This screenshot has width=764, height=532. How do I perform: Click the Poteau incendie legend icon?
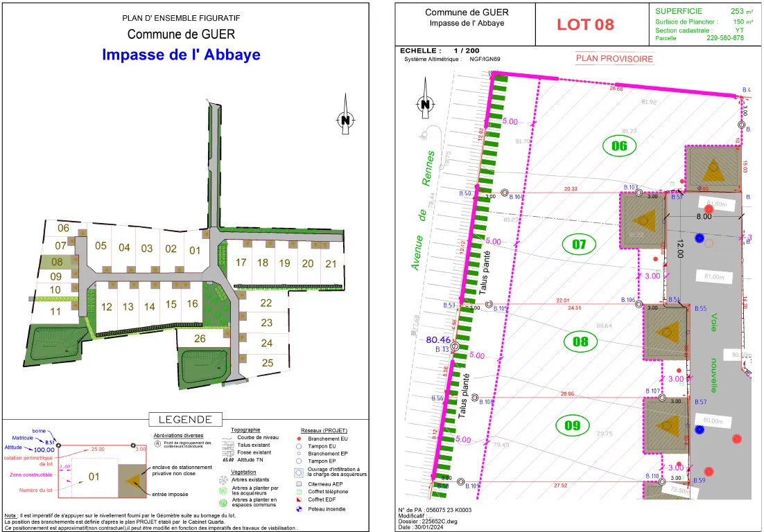point(299,510)
